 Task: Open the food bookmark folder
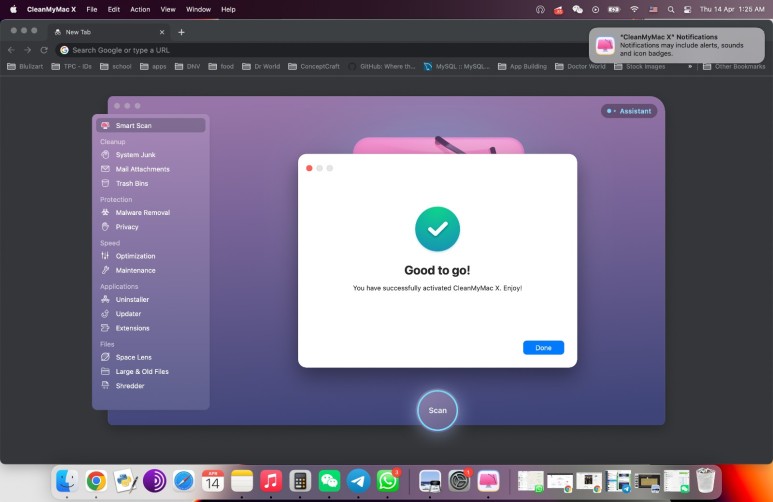click(x=221, y=67)
